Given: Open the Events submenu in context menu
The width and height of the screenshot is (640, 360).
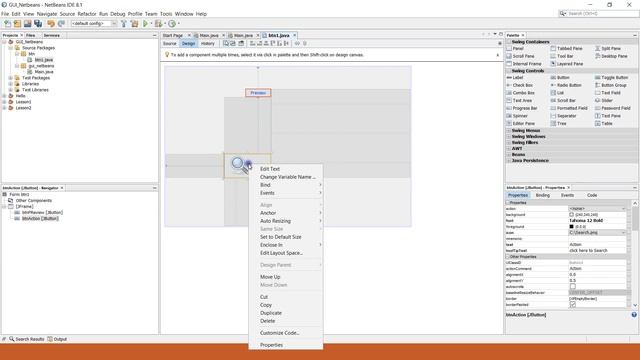Looking at the screenshot, I should pos(267,193).
